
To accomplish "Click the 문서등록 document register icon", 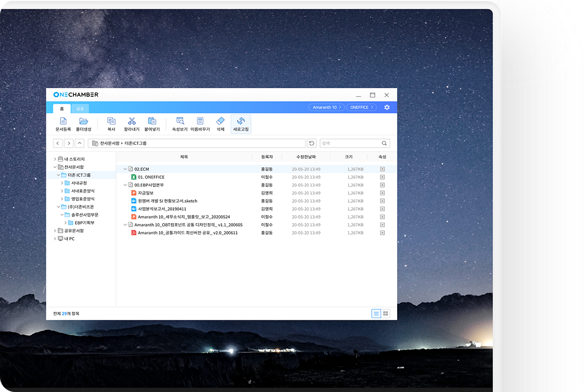I will click(x=63, y=121).
